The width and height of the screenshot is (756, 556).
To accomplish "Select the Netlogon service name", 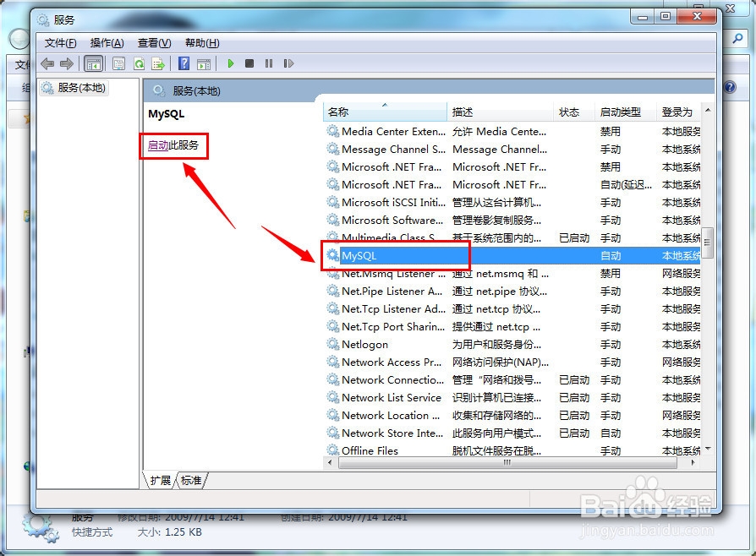I will pyautogui.click(x=365, y=345).
